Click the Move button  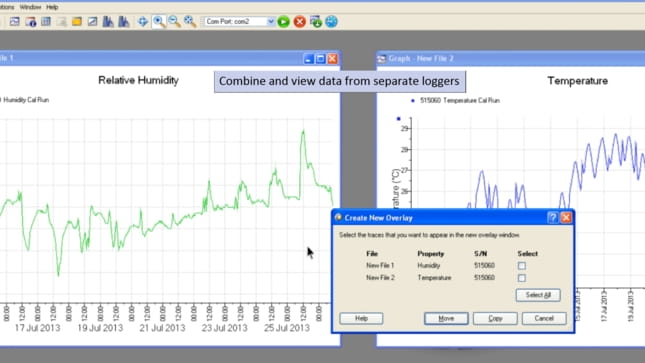(x=446, y=318)
